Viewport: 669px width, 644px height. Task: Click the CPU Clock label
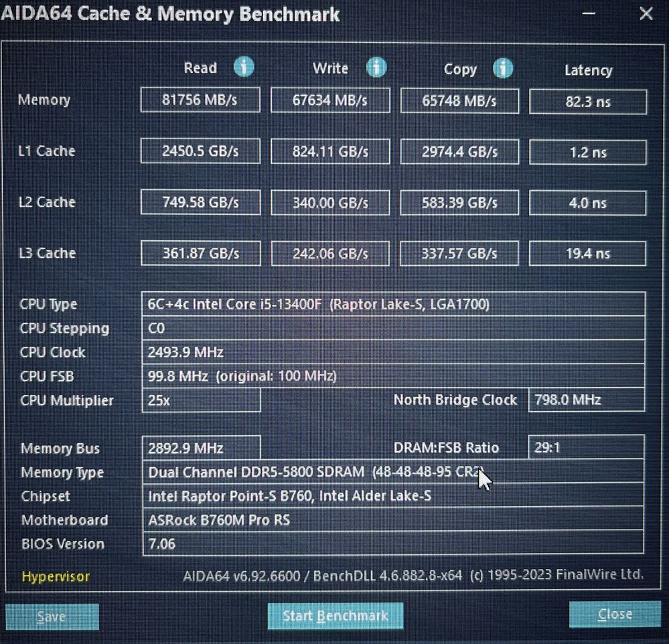[52, 352]
